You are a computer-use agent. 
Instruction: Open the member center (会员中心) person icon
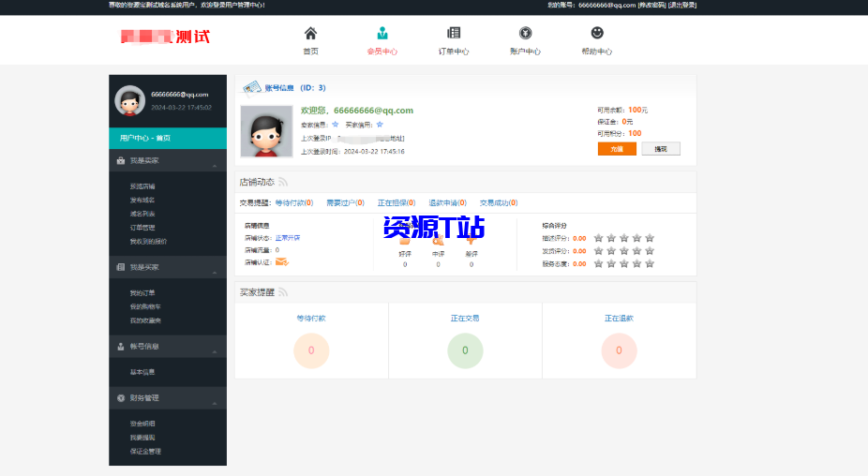(382, 33)
